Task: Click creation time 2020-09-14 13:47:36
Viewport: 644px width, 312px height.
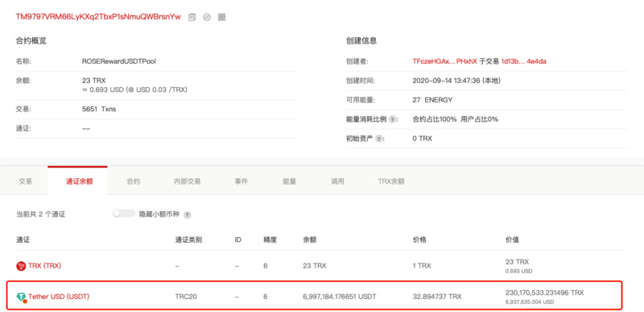Action: 456,81
